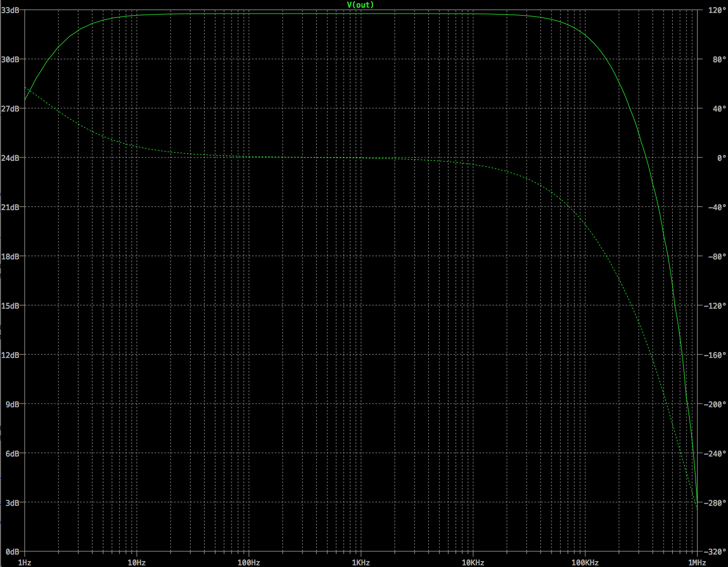Click the 1KHz frequency axis label

[x=360, y=563]
